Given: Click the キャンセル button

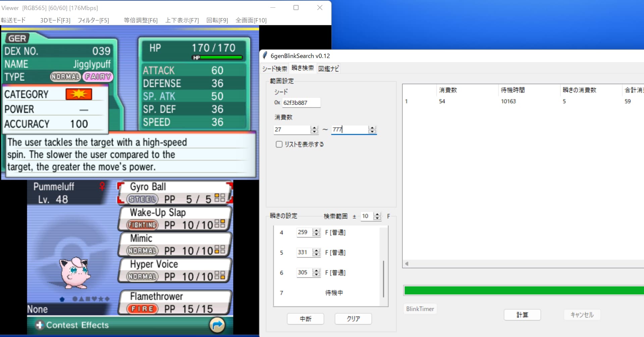Looking at the screenshot, I should click(x=582, y=315).
